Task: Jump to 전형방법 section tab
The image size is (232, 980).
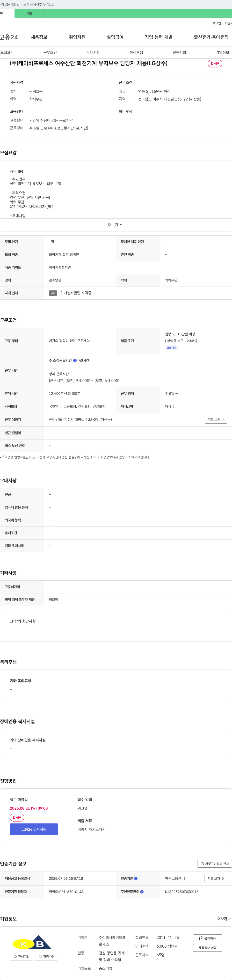Action: click(180, 52)
